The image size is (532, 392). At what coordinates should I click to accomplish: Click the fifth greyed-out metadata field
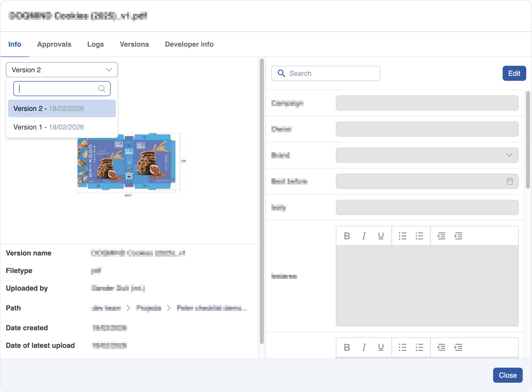coord(427,207)
